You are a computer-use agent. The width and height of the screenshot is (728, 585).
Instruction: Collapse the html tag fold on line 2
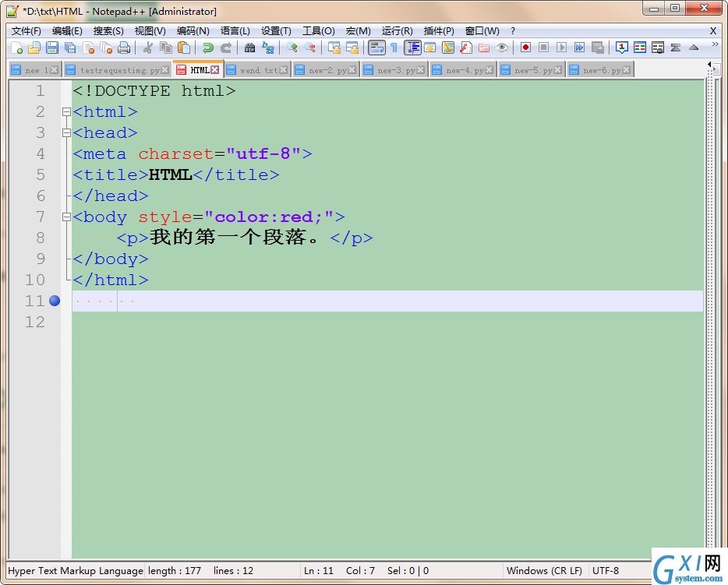(x=66, y=112)
